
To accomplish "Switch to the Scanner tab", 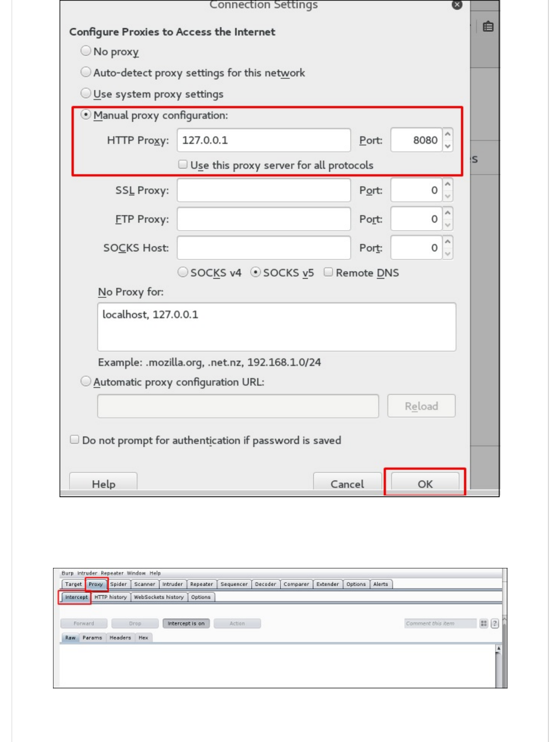I will coord(145,584).
